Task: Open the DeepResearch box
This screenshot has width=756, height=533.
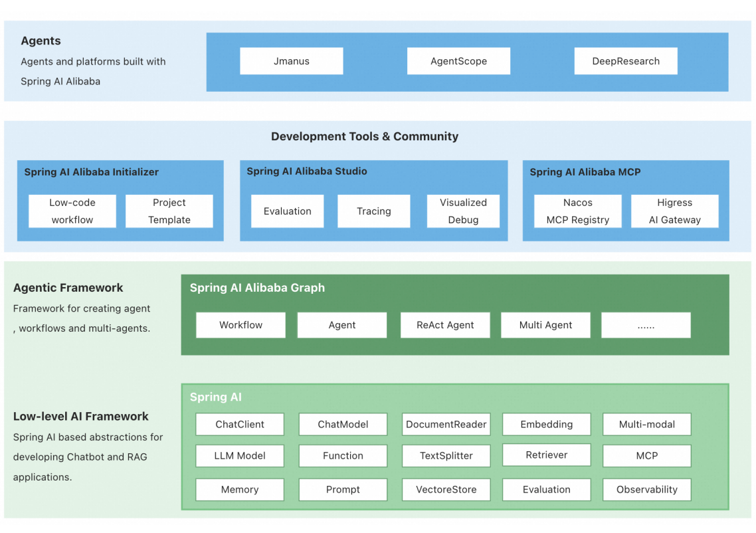Action: (x=626, y=60)
